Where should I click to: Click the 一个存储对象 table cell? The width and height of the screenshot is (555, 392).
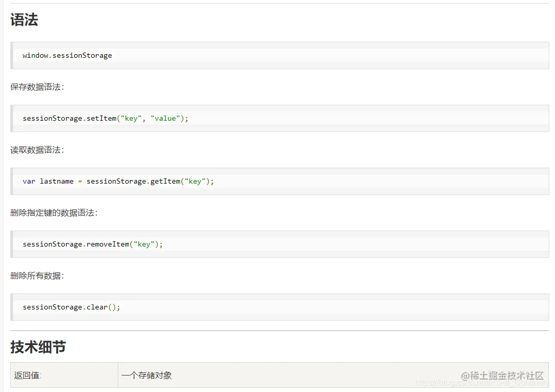click(x=333, y=375)
